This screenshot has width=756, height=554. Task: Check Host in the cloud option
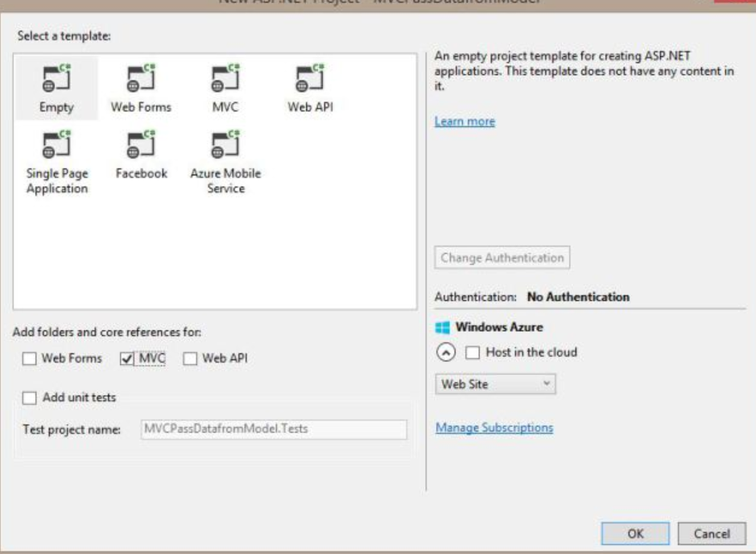point(473,353)
